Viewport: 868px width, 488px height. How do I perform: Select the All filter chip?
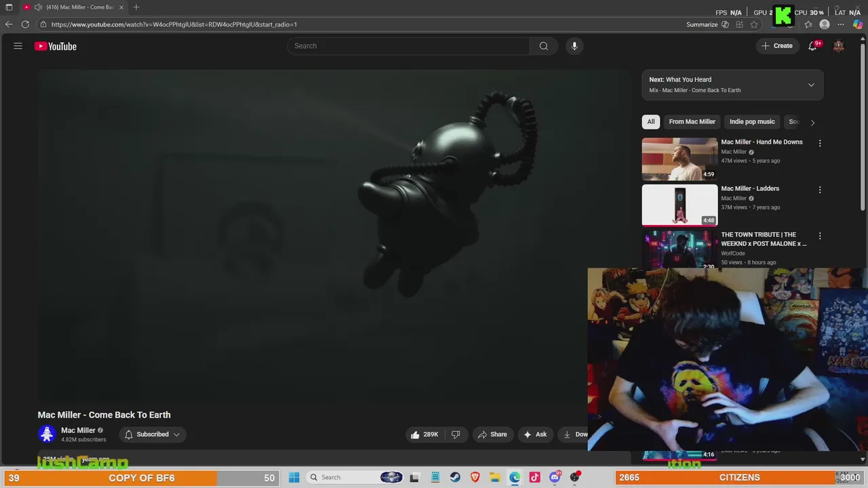[x=651, y=122]
